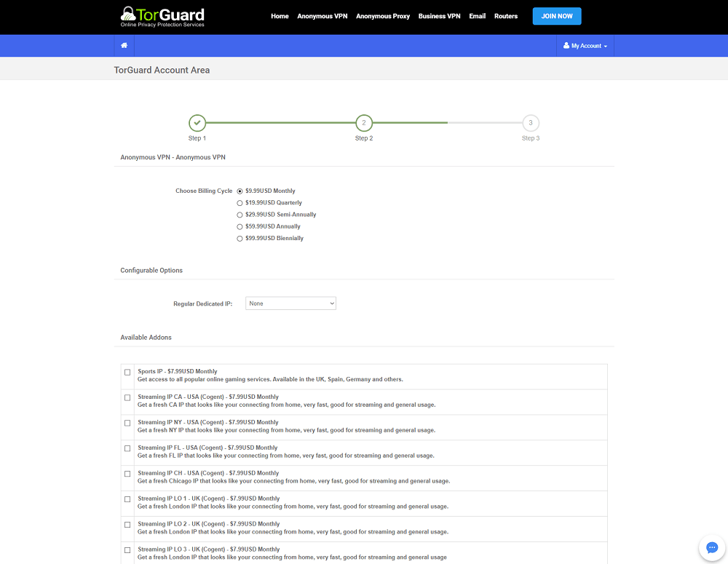Click the Configurable Options heading
Viewport: 728px width, 564px height.
tap(151, 271)
